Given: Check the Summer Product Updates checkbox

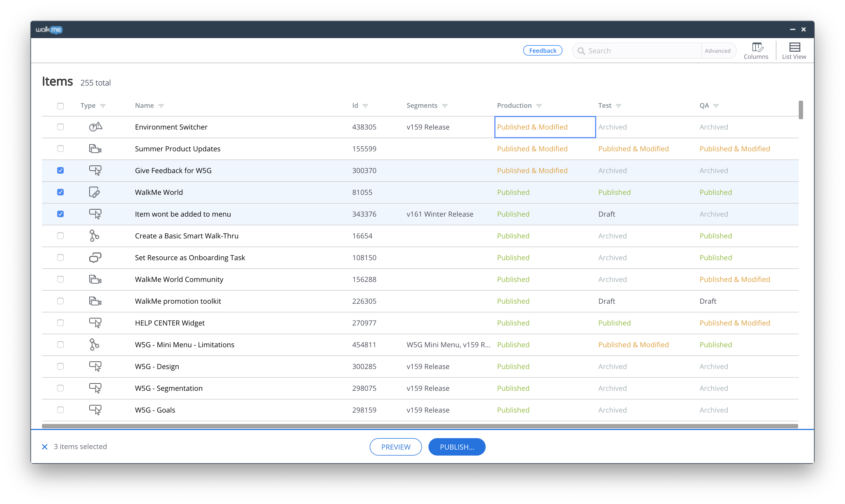Looking at the screenshot, I should (60, 149).
